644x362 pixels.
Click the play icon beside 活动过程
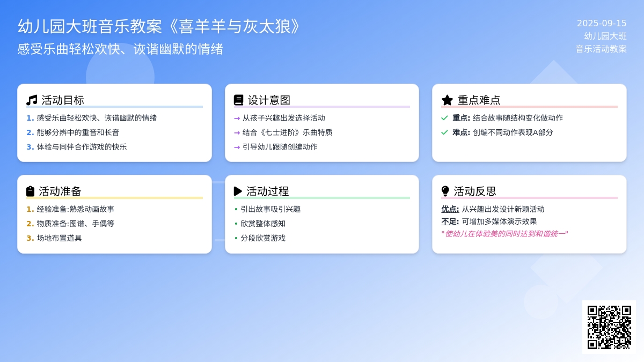[x=238, y=191]
